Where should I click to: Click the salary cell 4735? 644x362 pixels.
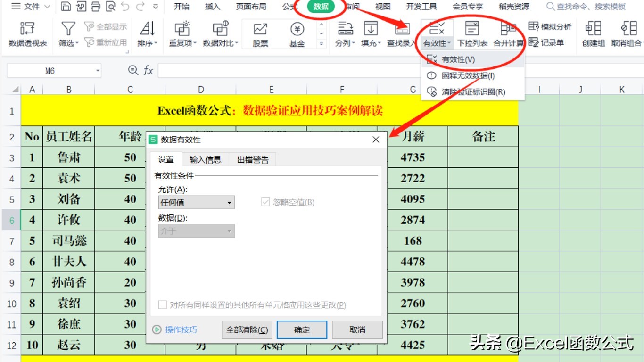point(413,157)
